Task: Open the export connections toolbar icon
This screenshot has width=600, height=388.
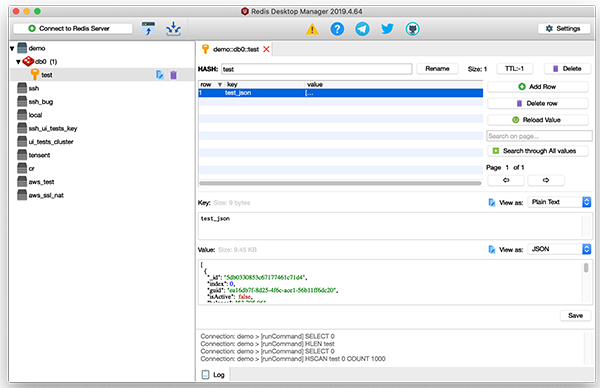Action: tap(173, 29)
